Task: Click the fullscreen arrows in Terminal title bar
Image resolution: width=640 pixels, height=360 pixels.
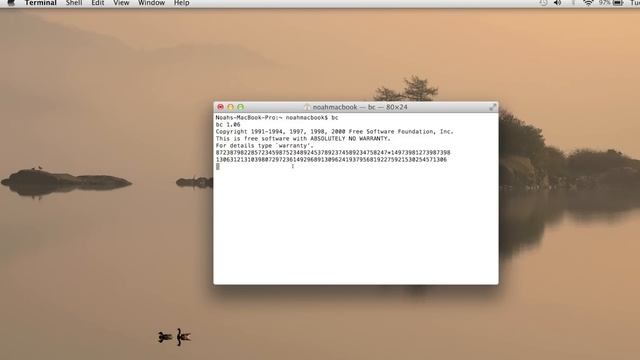Action: coord(493,107)
